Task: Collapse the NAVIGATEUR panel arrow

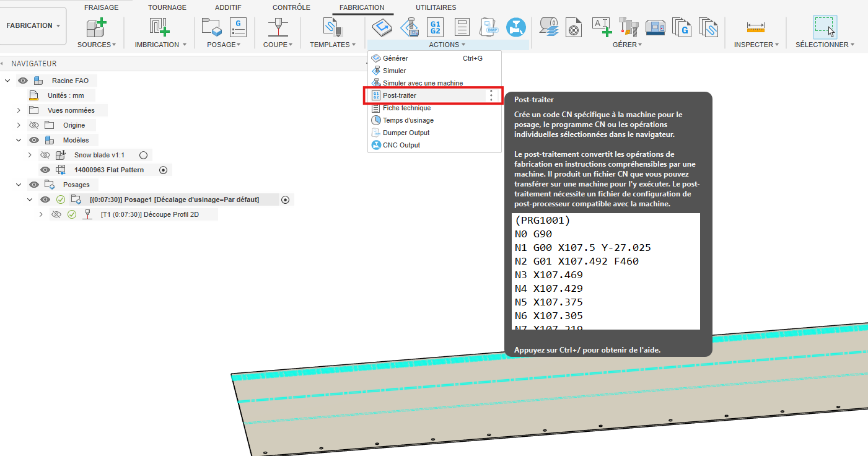Action: coord(2,63)
